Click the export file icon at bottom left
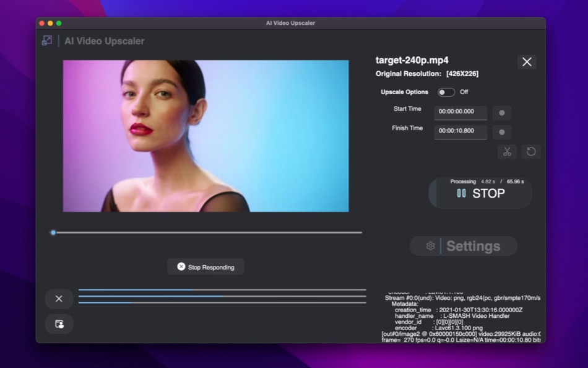The image size is (588, 368). [x=59, y=323]
